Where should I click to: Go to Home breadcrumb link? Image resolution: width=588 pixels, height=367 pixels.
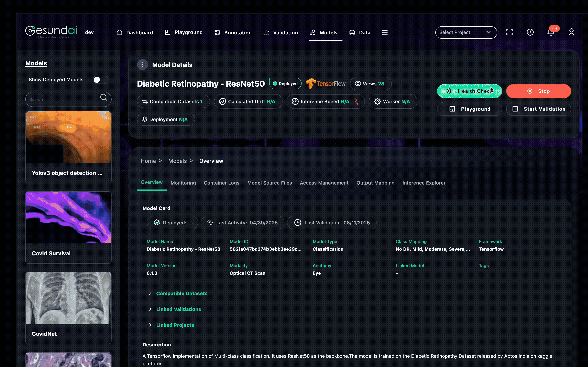[148, 161]
